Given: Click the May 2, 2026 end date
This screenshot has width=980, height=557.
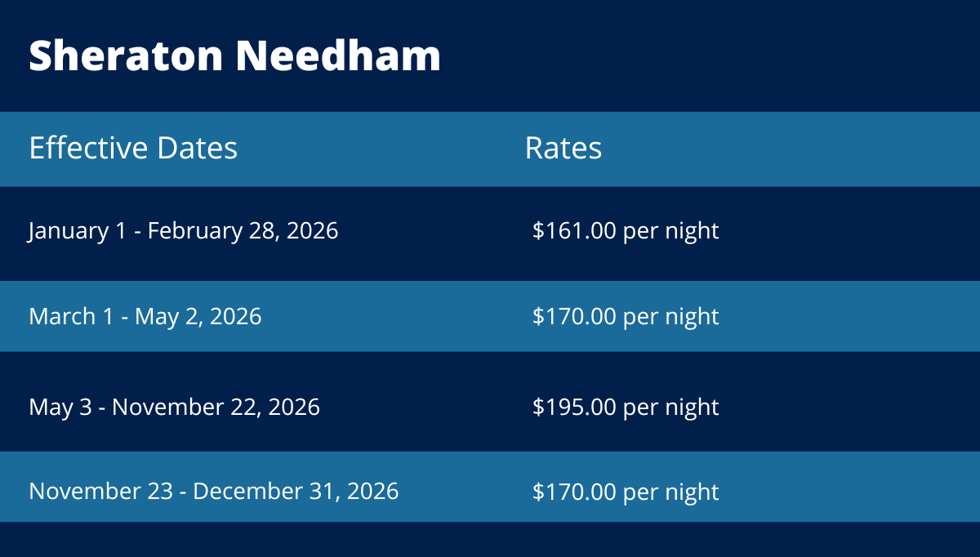Looking at the screenshot, I should tap(198, 316).
